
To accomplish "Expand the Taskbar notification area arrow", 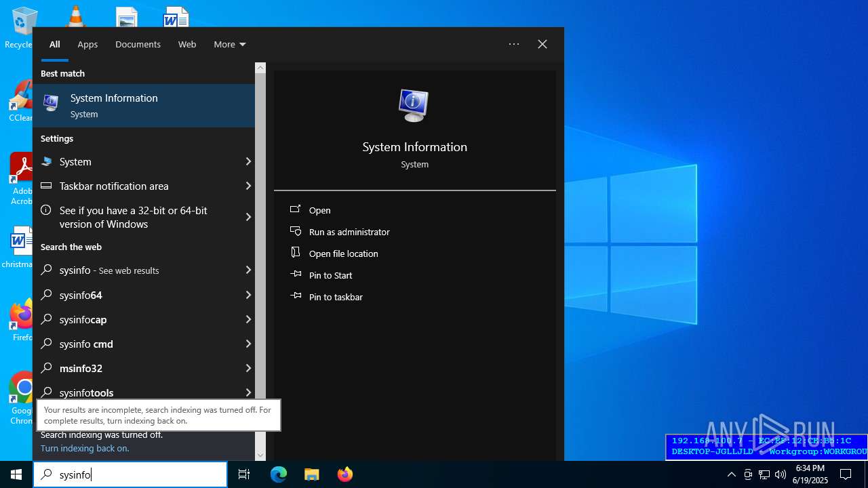I will click(248, 186).
